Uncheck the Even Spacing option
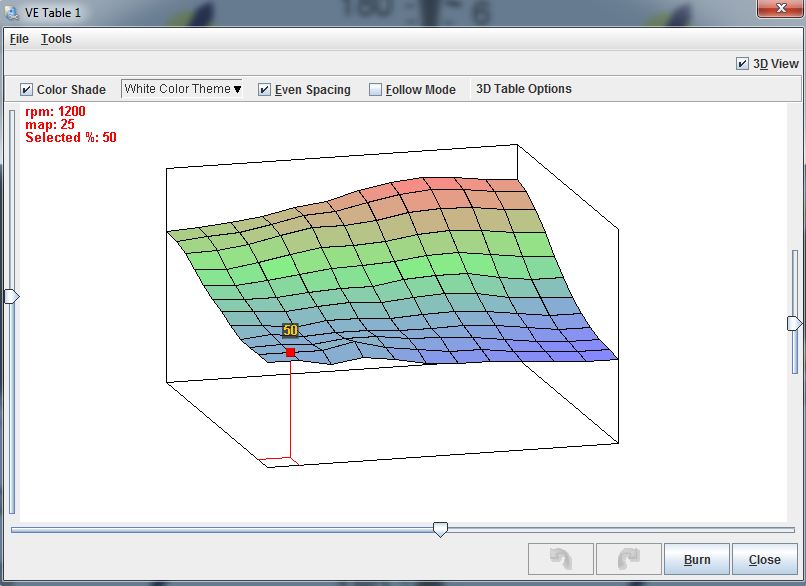Image resolution: width=806 pixels, height=586 pixels. (265, 89)
